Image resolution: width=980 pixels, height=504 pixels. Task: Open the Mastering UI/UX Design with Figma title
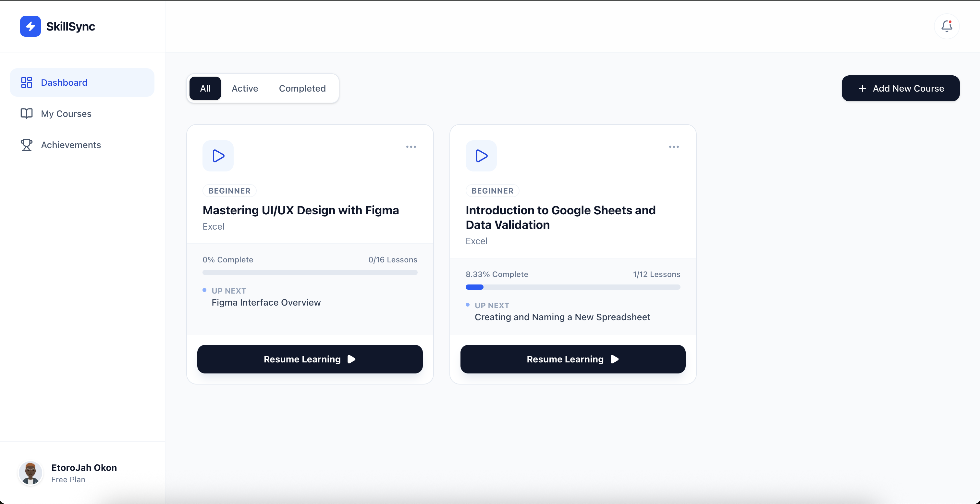[300, 210]
